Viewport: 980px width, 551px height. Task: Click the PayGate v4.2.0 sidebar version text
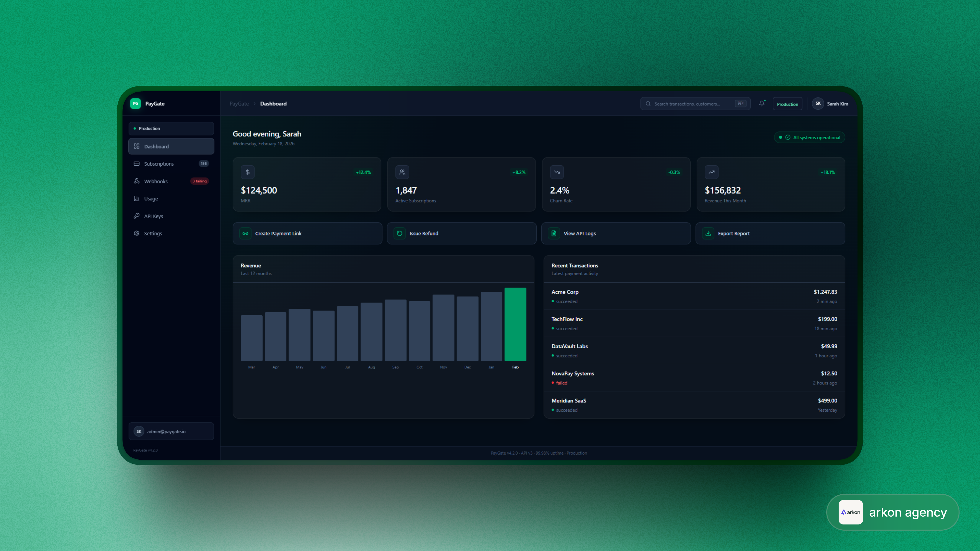145,450
